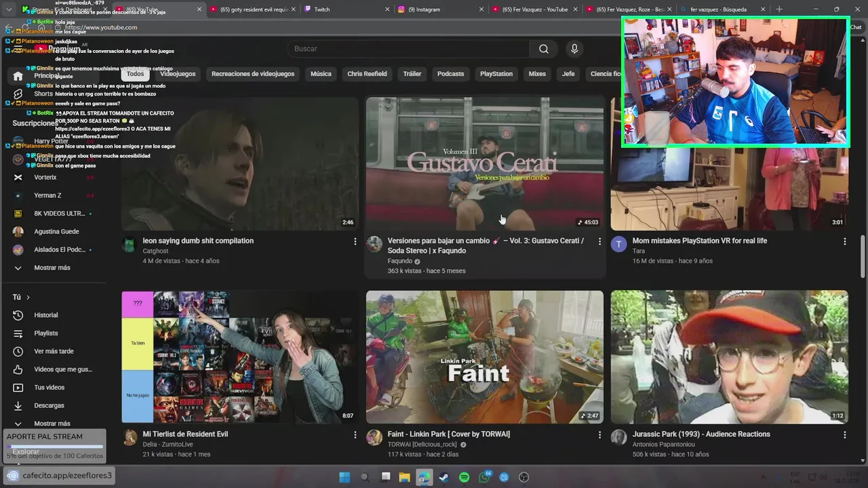Open Tus videos in the sidebar

50,388
